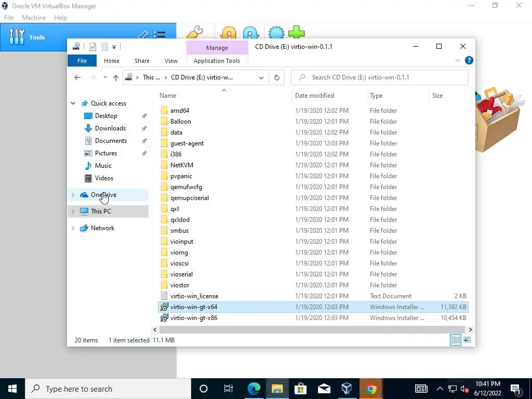532x399 pixels.
Task: Sort by the Type column header
Action: [376, 96]
